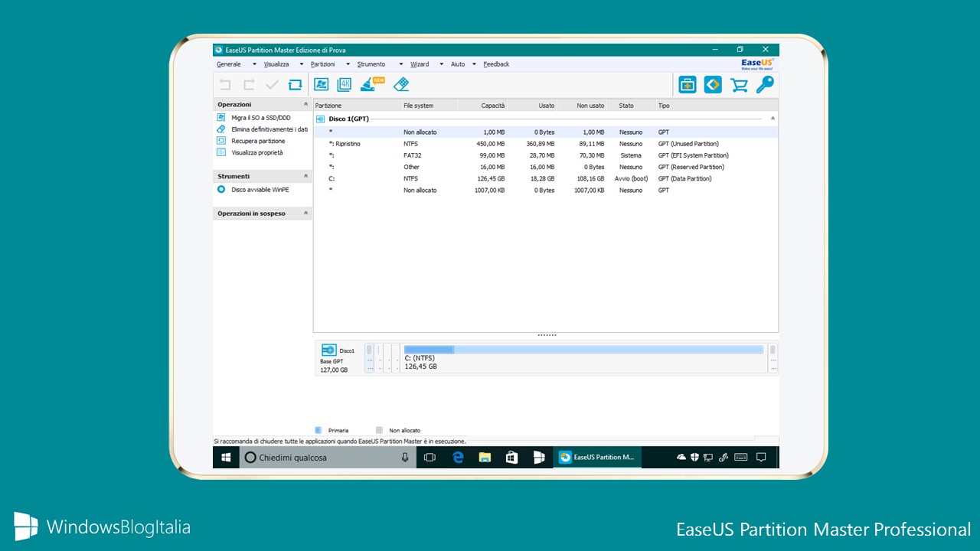Viewport: 980px width, 551px height.
Task: Open the Generale menu
Action: pyautogui.click(x=229, y=64)
